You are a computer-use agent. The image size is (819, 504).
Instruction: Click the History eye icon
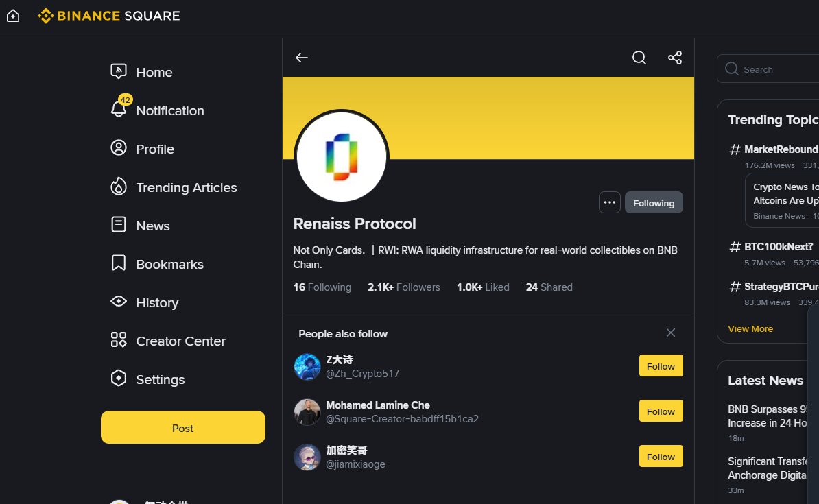(x=119, y=301)
